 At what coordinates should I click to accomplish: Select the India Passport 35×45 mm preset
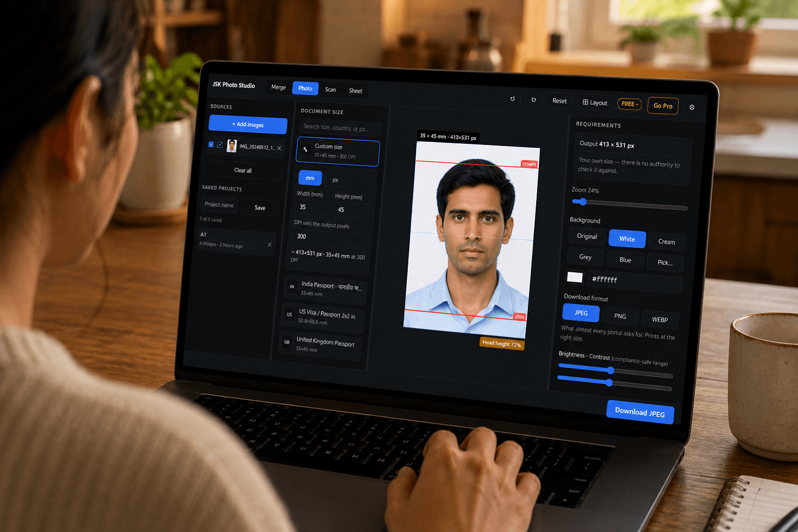(x=327, y=290)
